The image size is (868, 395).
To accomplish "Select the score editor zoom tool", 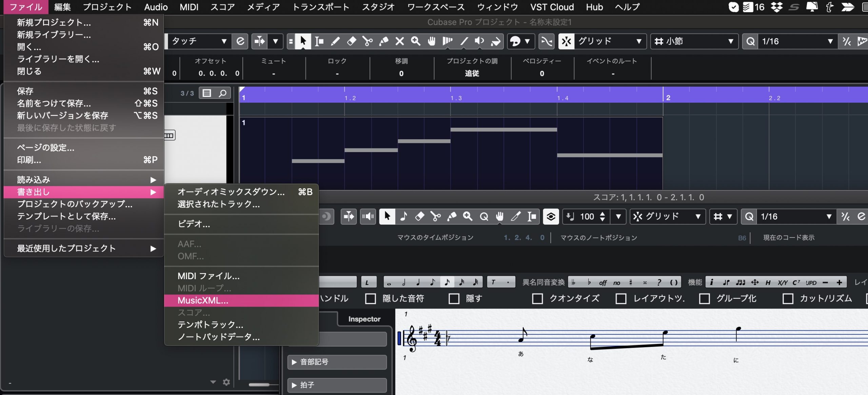I will (468, 216).
